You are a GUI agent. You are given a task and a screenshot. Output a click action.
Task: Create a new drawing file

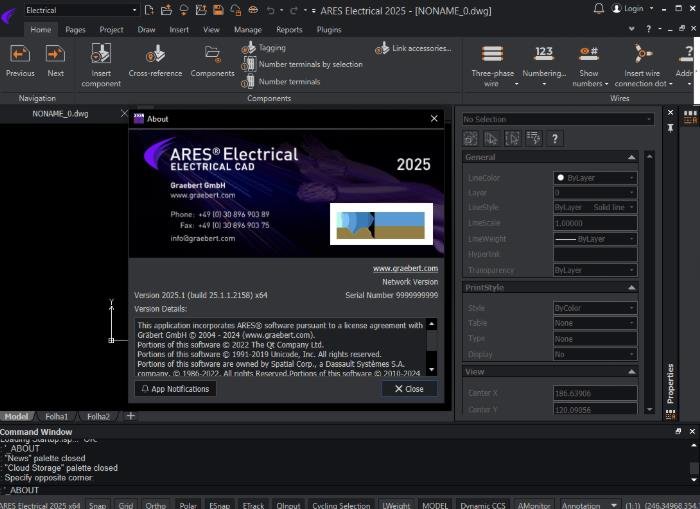(x=150, y=10)
